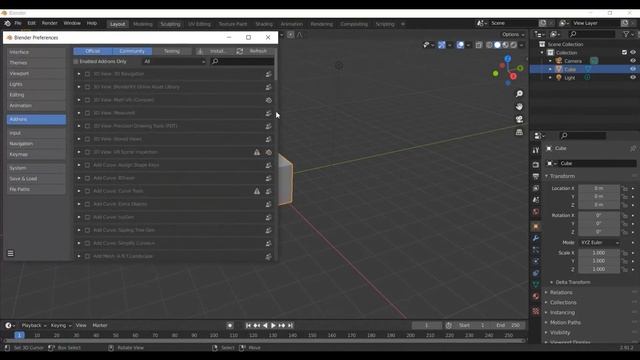Screen dimensions: 640x360
Task: Open the Scene properties tab icon
Action: click(x=536, y=200)
